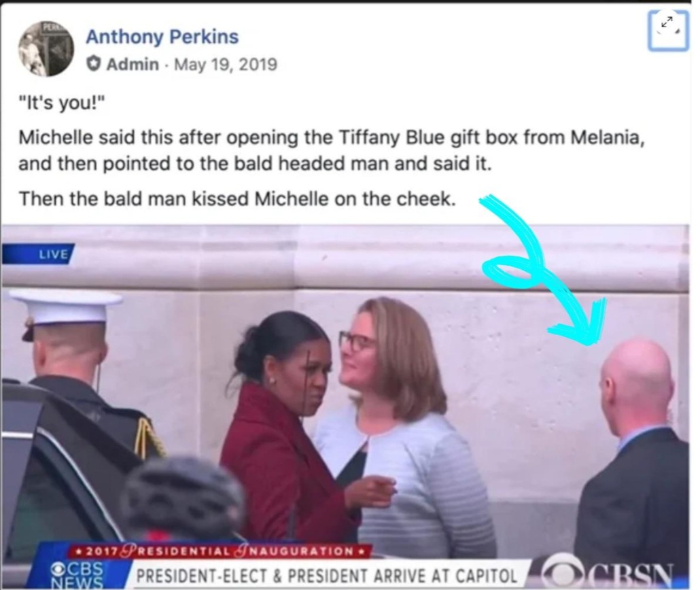Click the CBS News eye logo

(57, 569)
